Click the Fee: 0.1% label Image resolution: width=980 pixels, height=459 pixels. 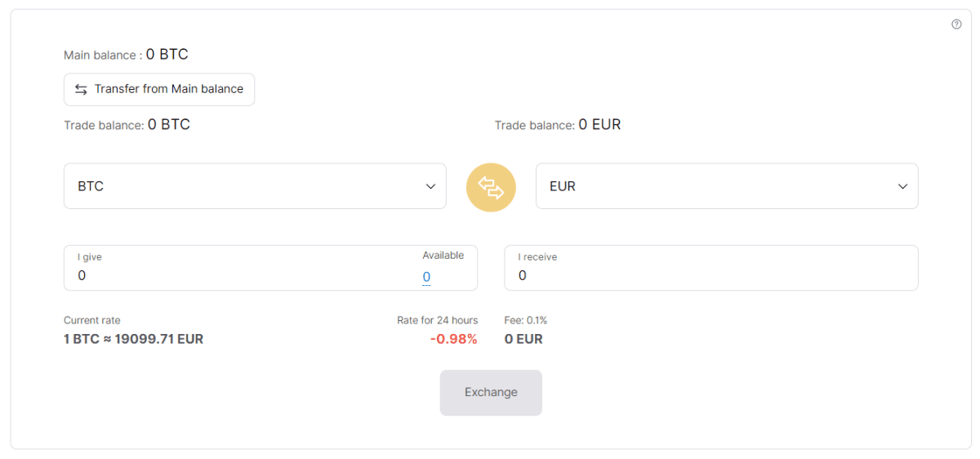coord(526,320)
